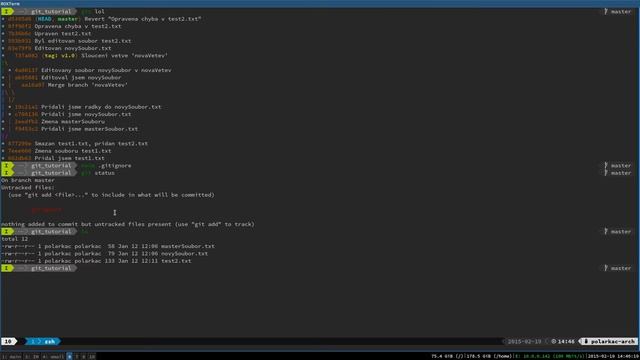The height and width of the screenshot is (360, 640).
Task: Click masterSoubor.txt in the ls listing
Action: [188, 246]
